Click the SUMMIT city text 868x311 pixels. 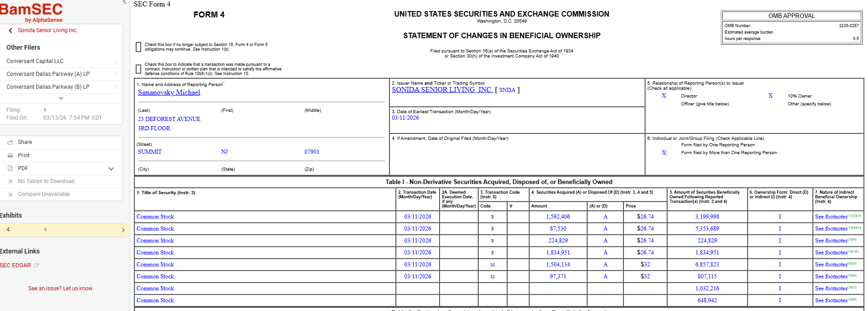(149, 152)
